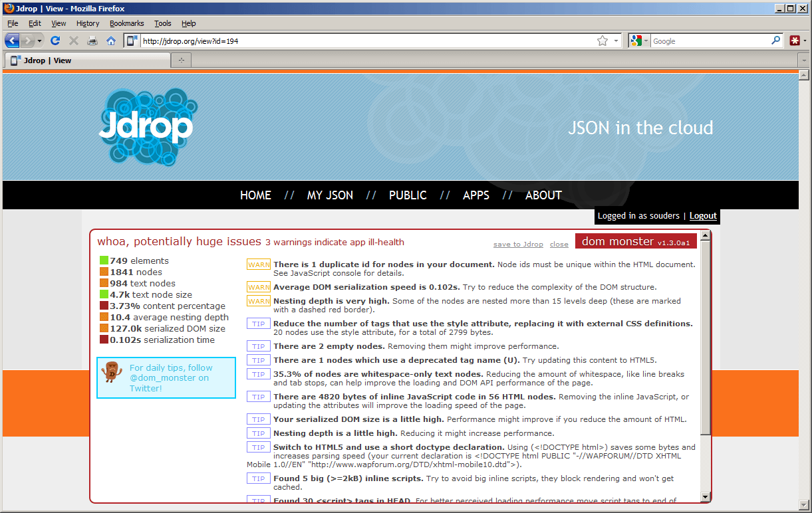Click the save to Jdrop link
The image size is (812, 513).
coord(518,245)
